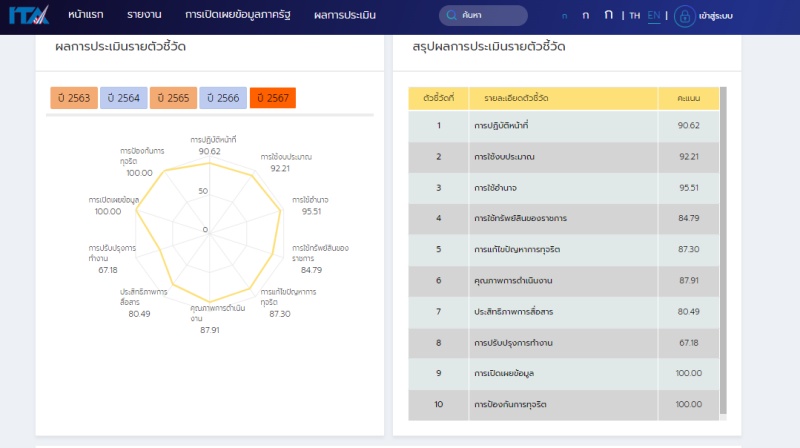The height and width of the screenshot is (448, 800).
Task: Select the smallest font size 'ก' icon
Action: coord(564,16)
